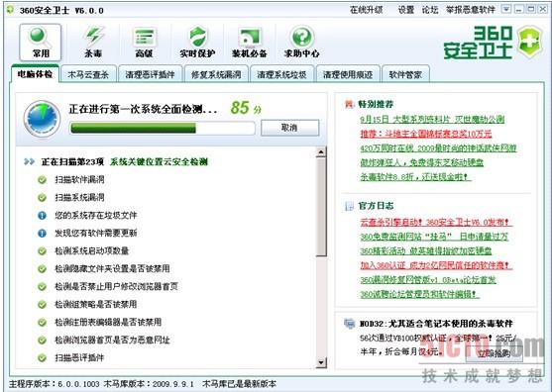Switch to the 木马云查杀 tab
This screenshot has height=392, width=552.
click(88, 74)
